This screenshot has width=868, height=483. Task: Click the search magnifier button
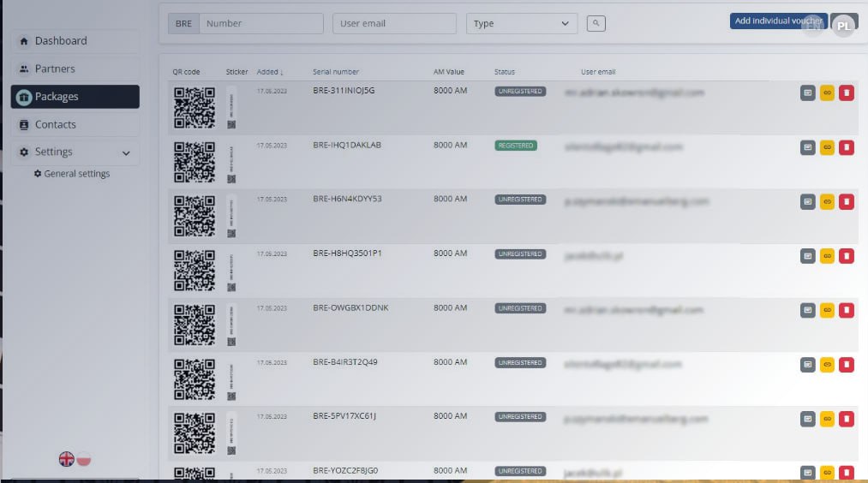tap(596, 24)
